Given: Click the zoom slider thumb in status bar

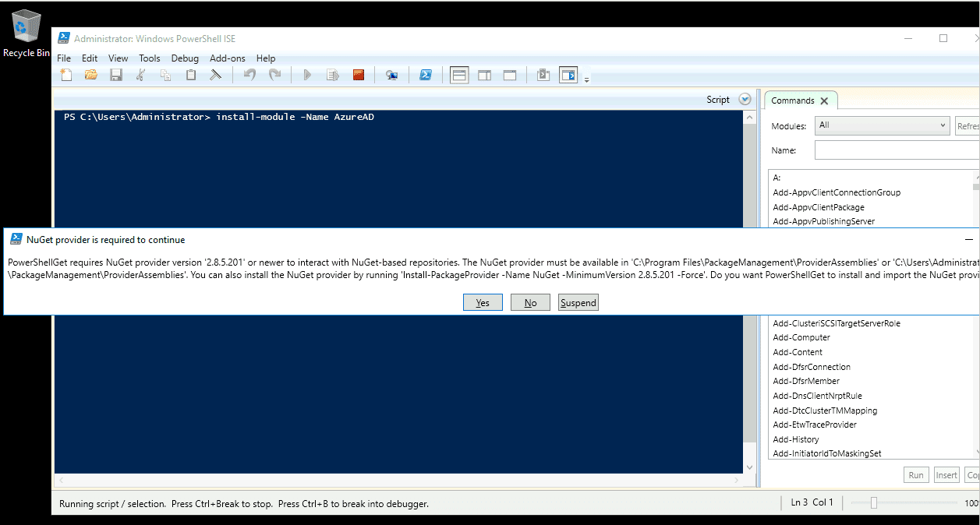Looking at the screenshot, I should pos(874,503).
